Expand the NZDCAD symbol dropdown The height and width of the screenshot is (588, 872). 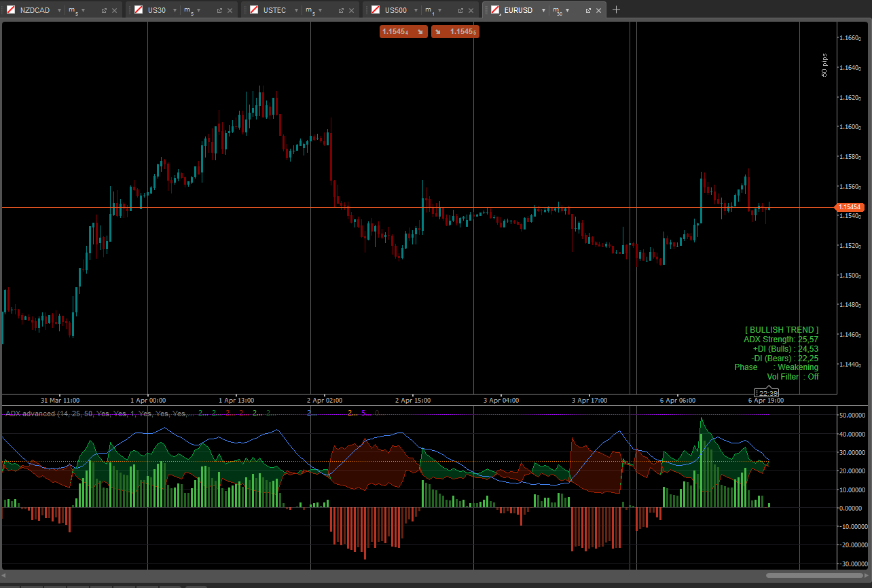(60, 10)
